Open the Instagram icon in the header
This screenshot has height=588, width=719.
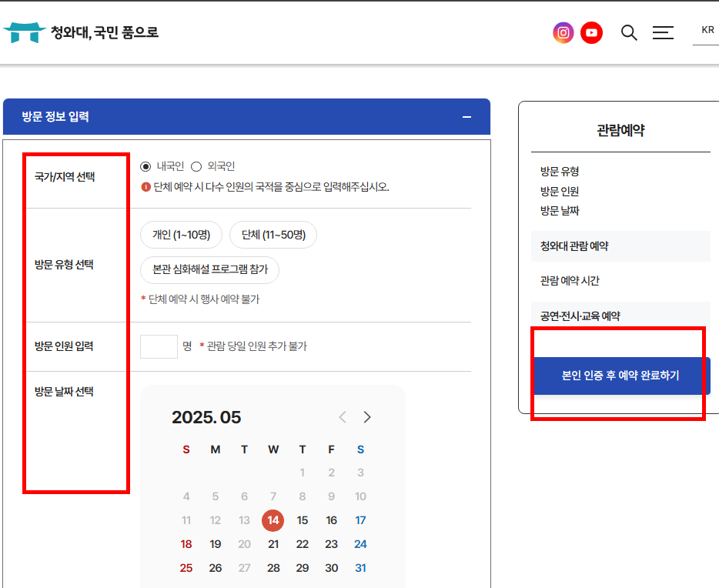click(563, 32)
